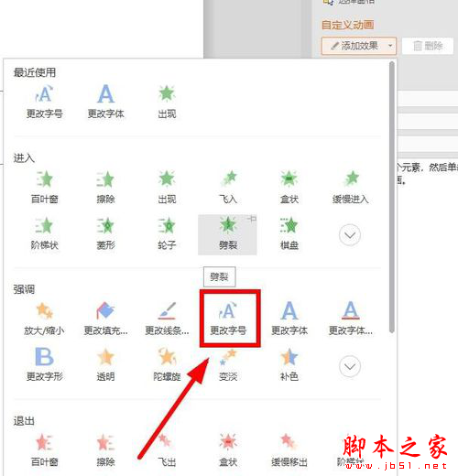Select the 更改字形 bold B effect

[45, 363]
